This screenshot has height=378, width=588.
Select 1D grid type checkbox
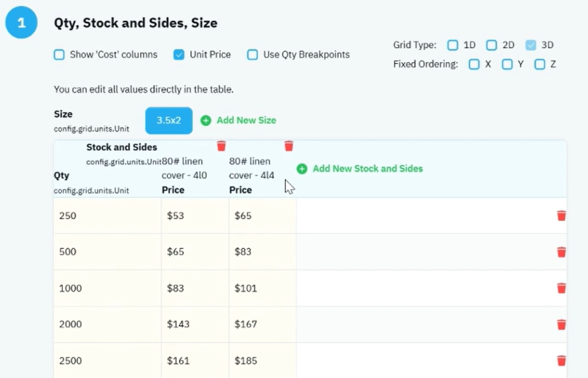click(453, 45)
